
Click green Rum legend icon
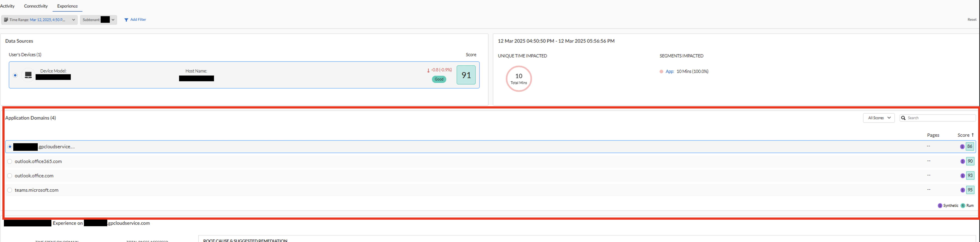tap(963, 206)
